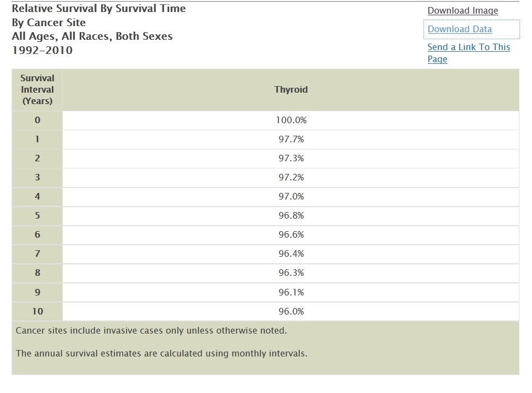Open the Send a Link To This Page link

pyautogui.click(x=468, y=47)
